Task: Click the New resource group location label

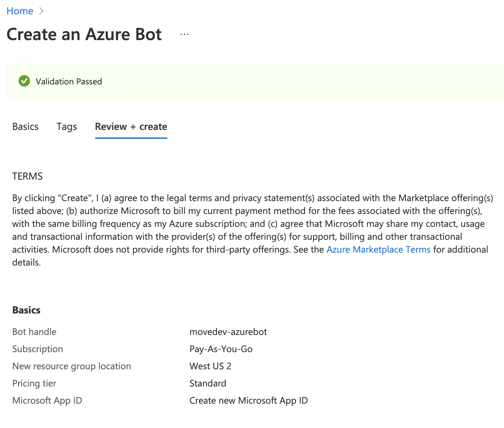Action: coord(71,366)
